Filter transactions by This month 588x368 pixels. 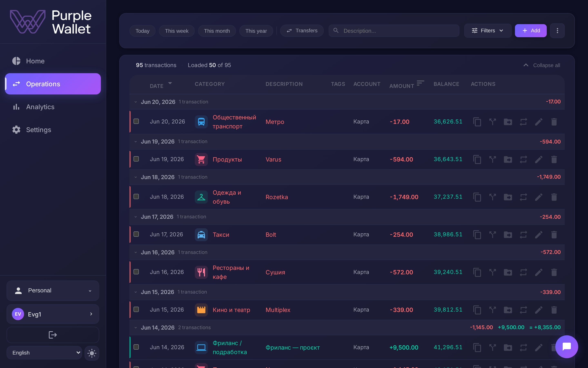coord(217,31)
